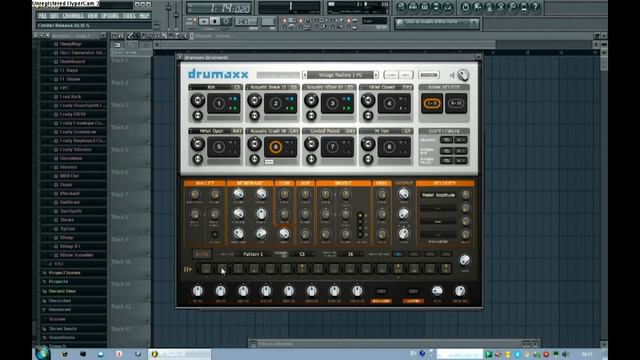Click the pattern length 16 field
This screenshot has height=360, width=640.
click(x=350, y=254)
